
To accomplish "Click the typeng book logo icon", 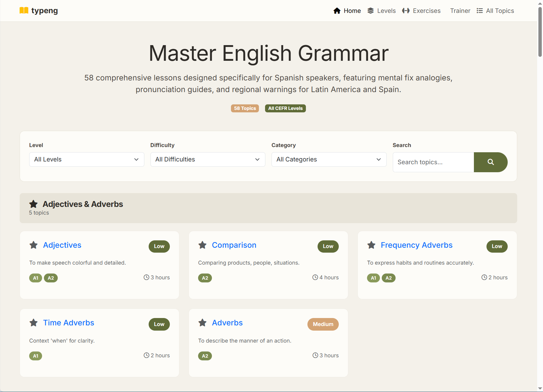I will pos(24,10).
